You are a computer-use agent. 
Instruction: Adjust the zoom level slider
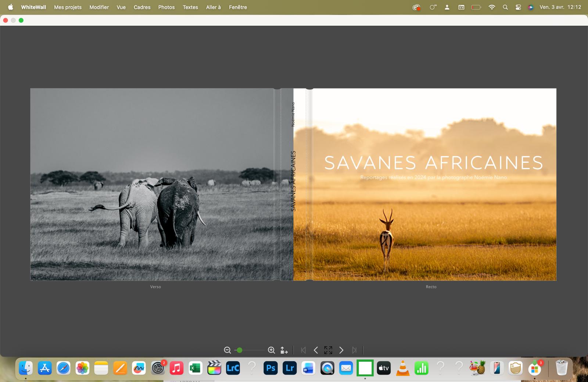[239, 350]
